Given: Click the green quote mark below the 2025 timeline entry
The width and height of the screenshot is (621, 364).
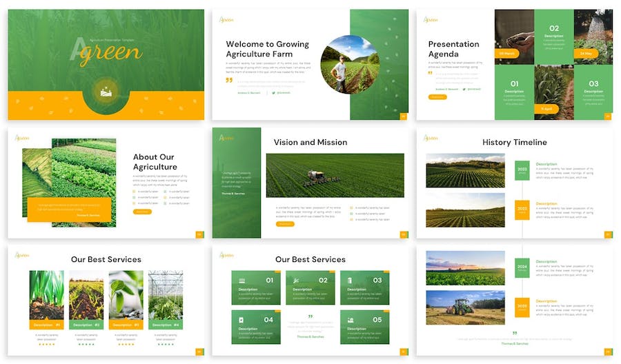Looking at the screenshot, I should pyautogui.click(x=515, y=333).
